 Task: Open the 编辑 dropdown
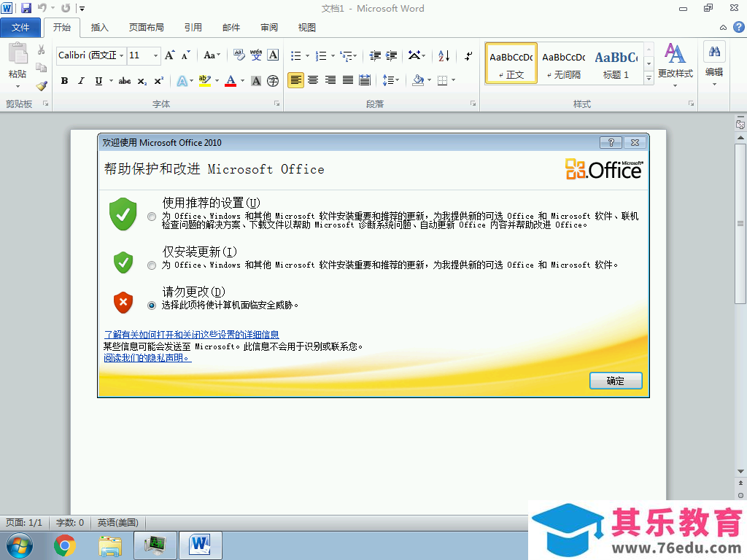[714, 65]
